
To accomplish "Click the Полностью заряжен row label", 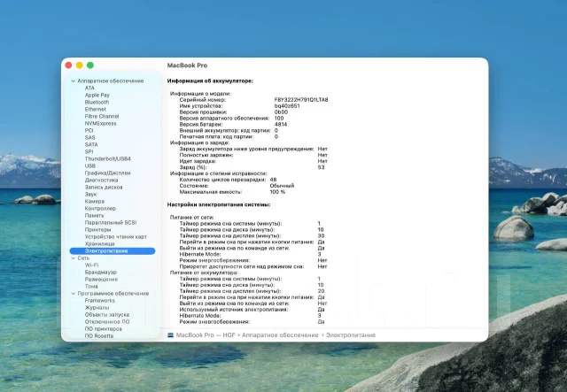I will [x=206, y=155].
